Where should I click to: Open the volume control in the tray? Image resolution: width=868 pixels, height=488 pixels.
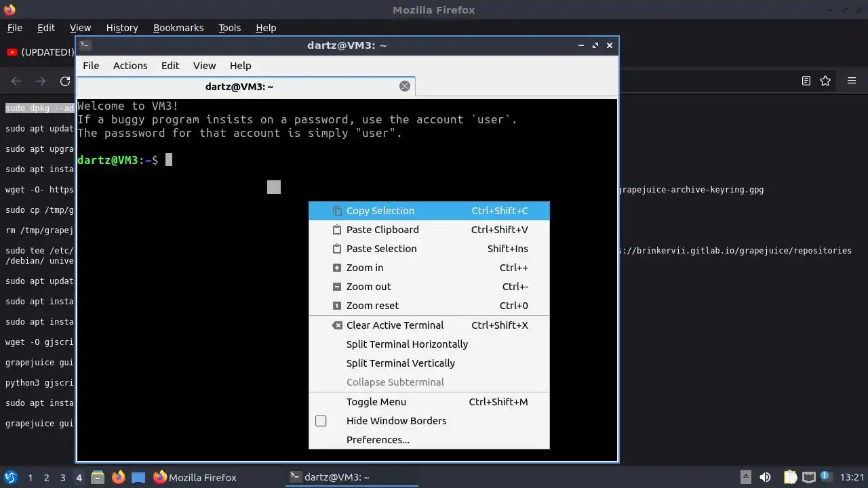pos(765,477)
